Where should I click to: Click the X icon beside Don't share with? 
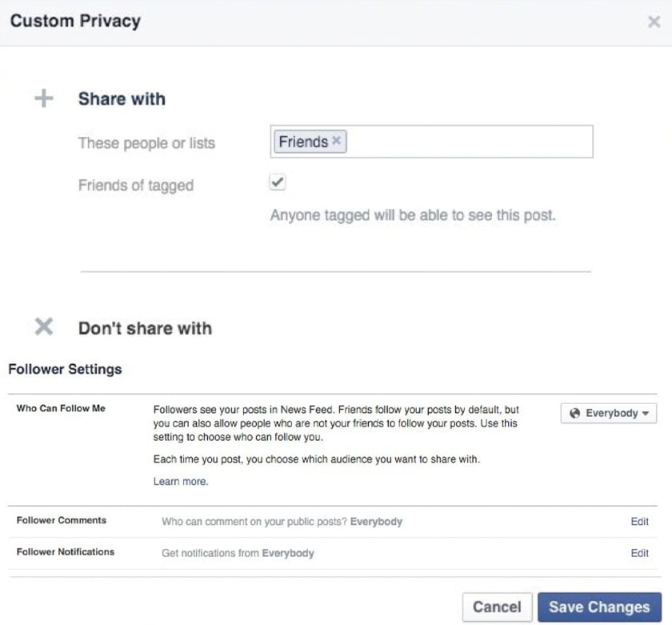pos(44,327)
